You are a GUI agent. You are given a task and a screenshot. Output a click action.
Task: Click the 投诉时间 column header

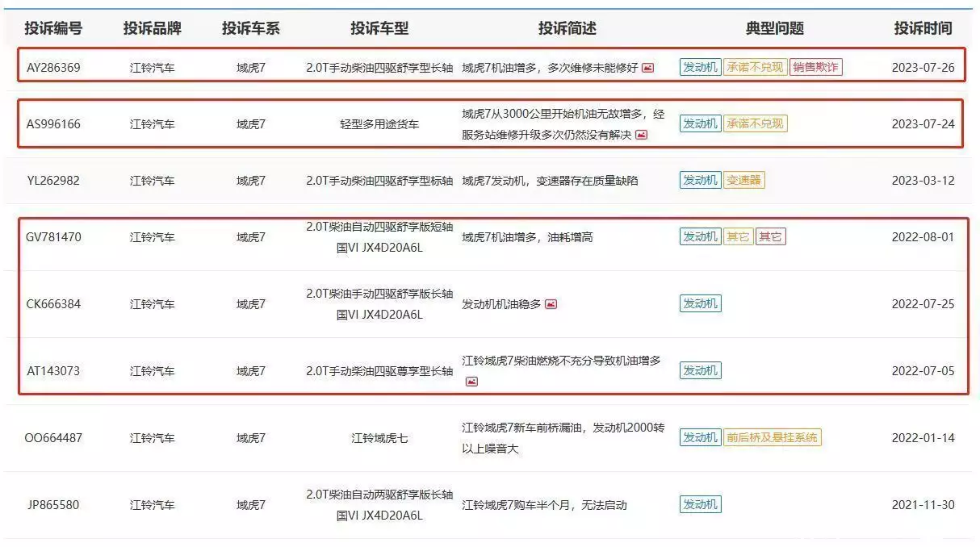tap(923, 28)
